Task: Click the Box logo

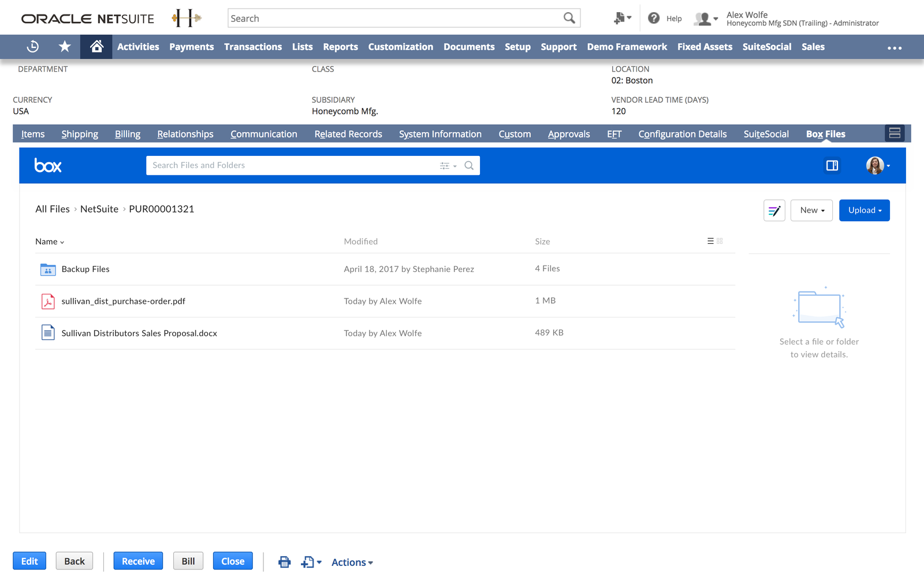Action: point(48,166)
